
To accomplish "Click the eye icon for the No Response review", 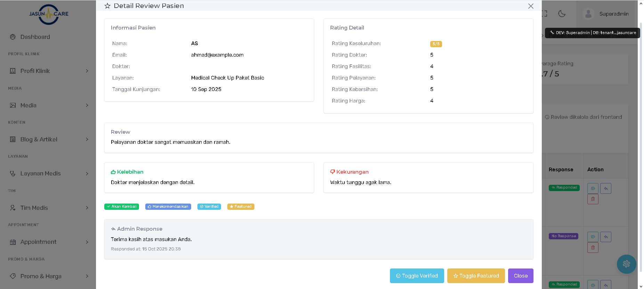I will 593,237.
